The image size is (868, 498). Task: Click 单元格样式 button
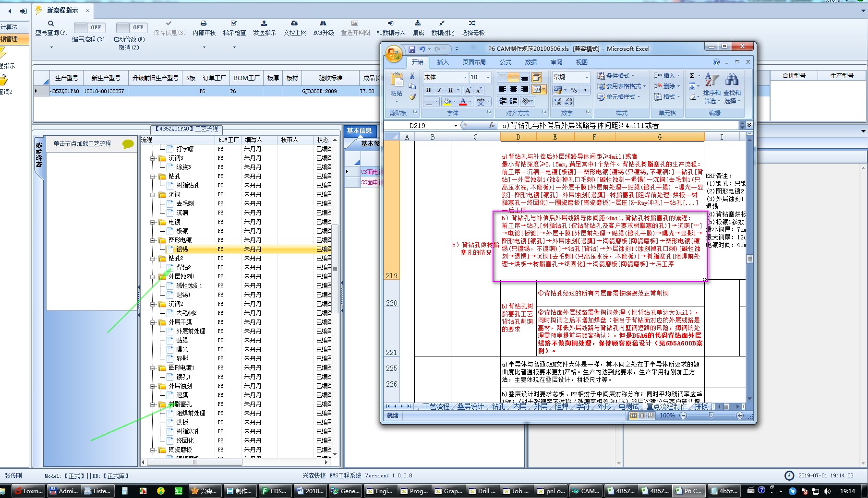pyautogui.click(x=618, y=97)
